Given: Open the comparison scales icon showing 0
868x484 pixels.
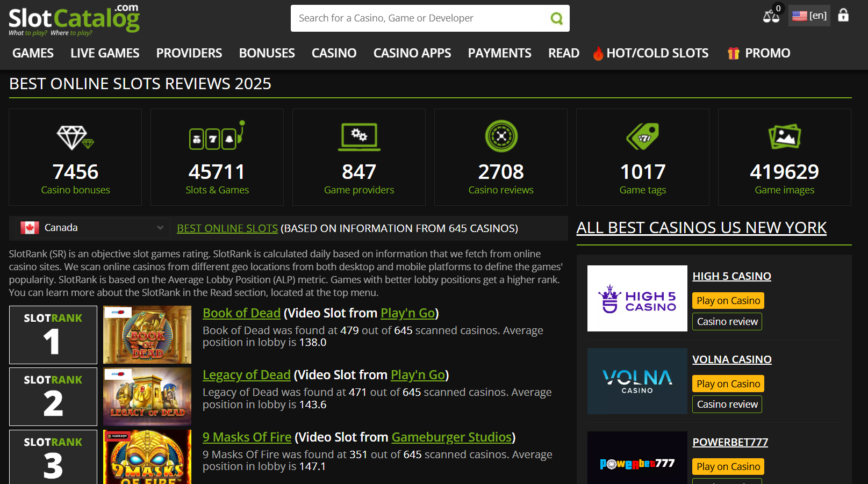Looking at the screenshot, I should [x=771, y=17].
